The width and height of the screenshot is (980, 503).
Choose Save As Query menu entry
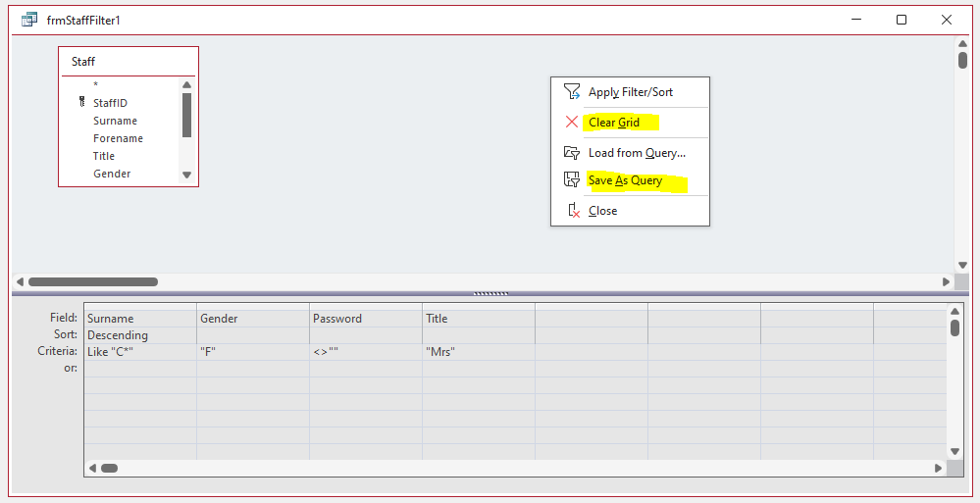tap(630, 180)
